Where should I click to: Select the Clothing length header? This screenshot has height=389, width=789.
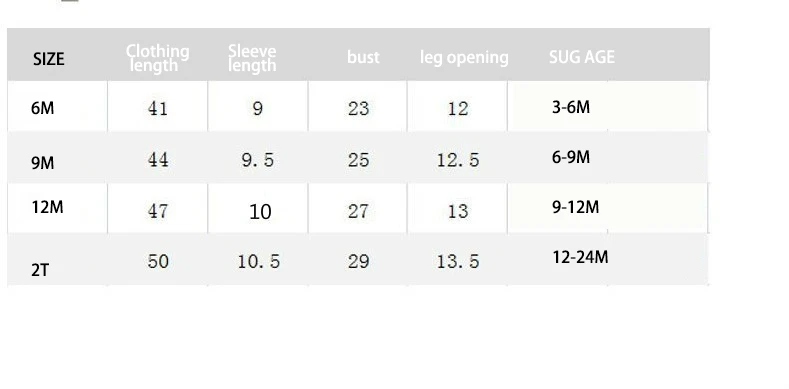[157, 58]
